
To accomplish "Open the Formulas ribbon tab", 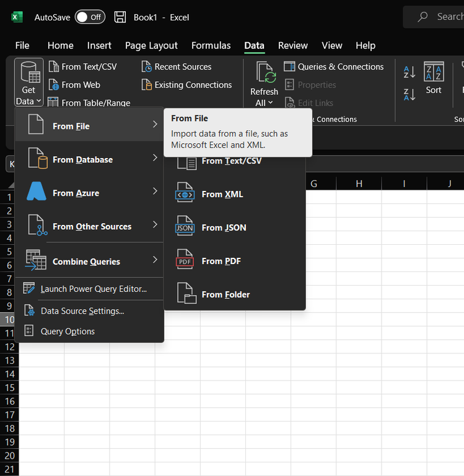I will coord(211,45).
